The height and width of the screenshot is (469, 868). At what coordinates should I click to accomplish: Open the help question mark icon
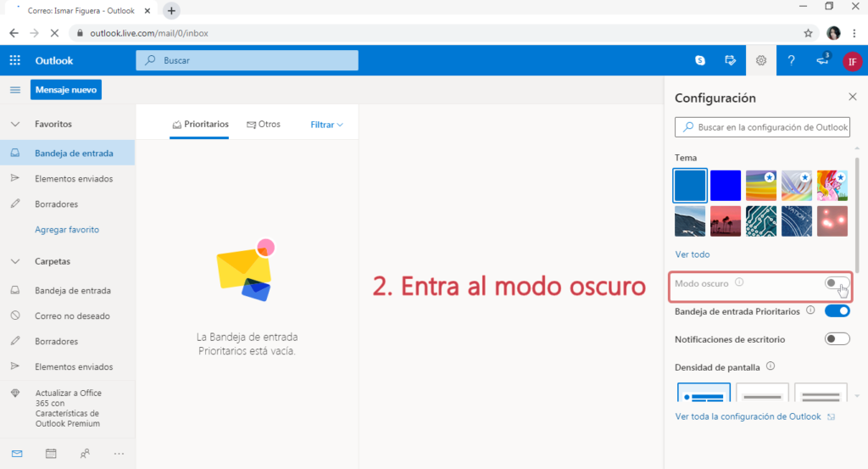click(791, 60)
